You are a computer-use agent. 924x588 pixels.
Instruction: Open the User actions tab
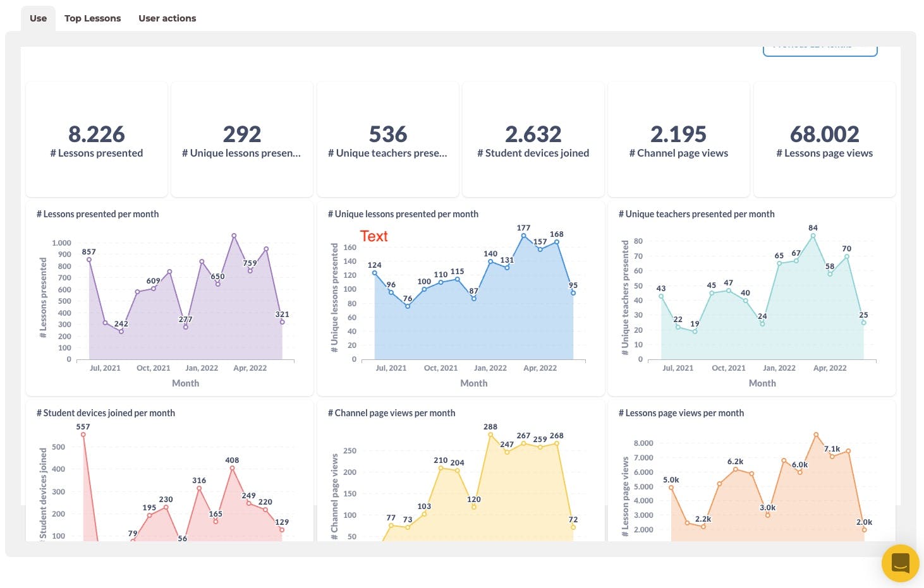click(167, 18)
